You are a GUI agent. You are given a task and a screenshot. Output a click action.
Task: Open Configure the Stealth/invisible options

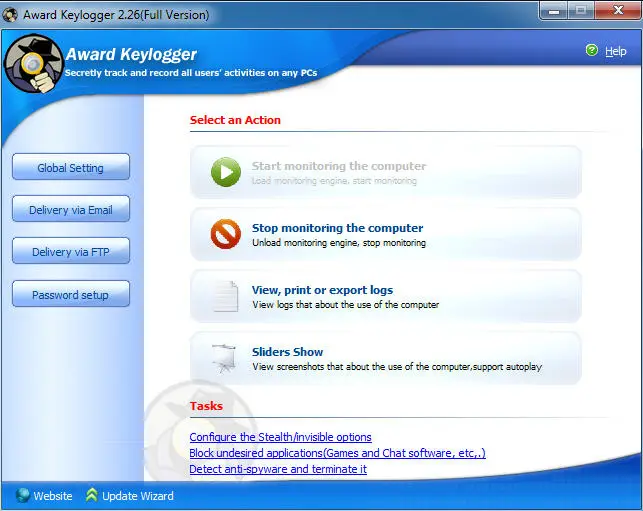[280, 437]
